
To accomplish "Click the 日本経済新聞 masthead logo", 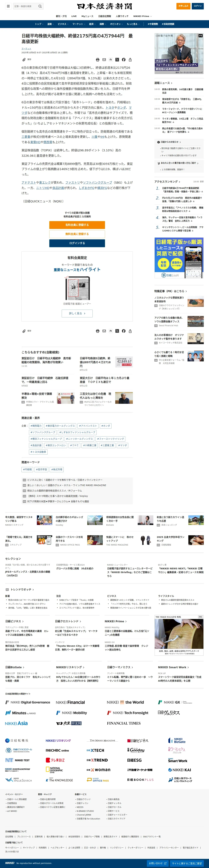I will point(104,6).
